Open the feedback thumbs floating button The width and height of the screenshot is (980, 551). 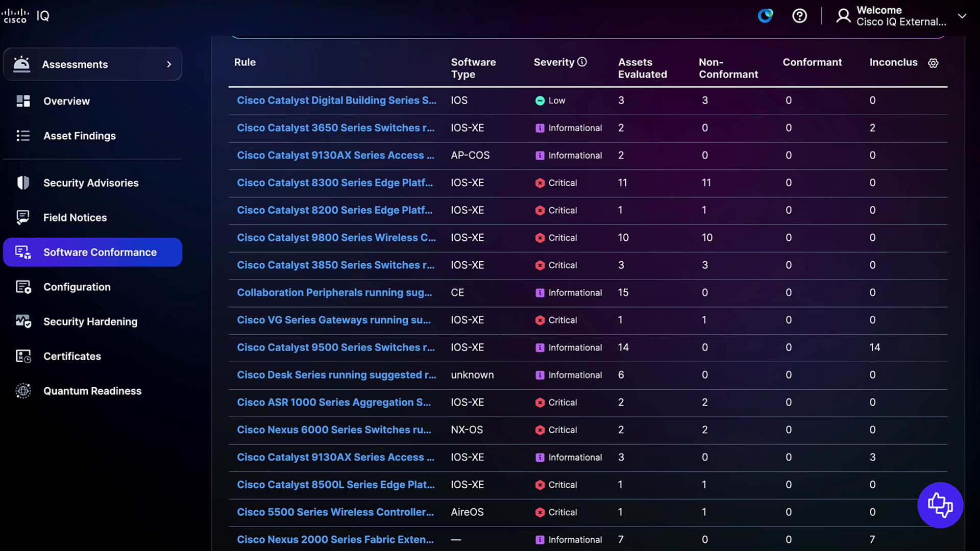pyautogui.click(x=940, y=505)
